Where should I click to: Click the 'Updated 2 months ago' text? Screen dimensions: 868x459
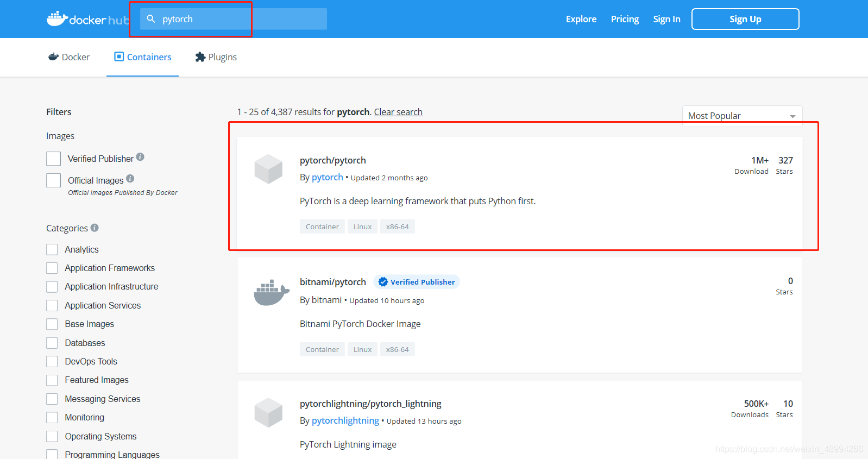[389, 178]
